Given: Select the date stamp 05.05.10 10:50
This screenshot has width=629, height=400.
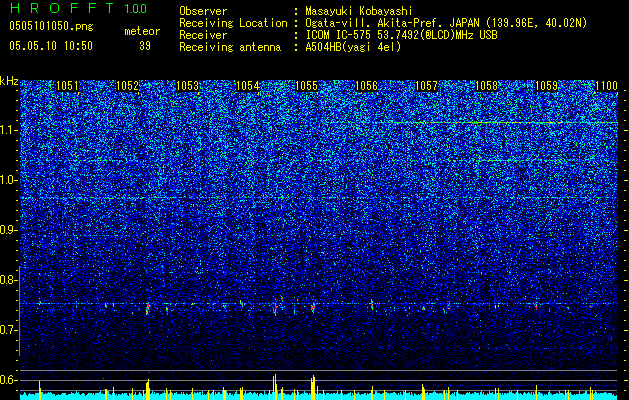Looking at the screenshot, I should pyautogui.click(x=51, y=46).
